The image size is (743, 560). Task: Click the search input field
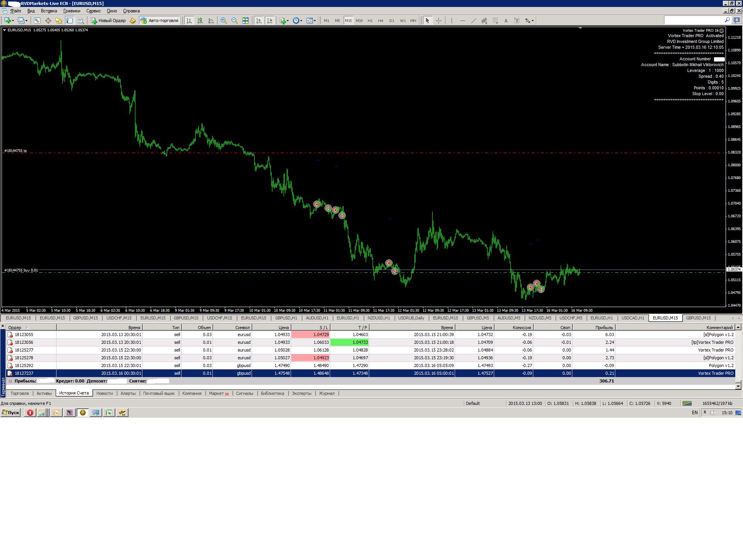pyautogui.click(x=693, y=20)
